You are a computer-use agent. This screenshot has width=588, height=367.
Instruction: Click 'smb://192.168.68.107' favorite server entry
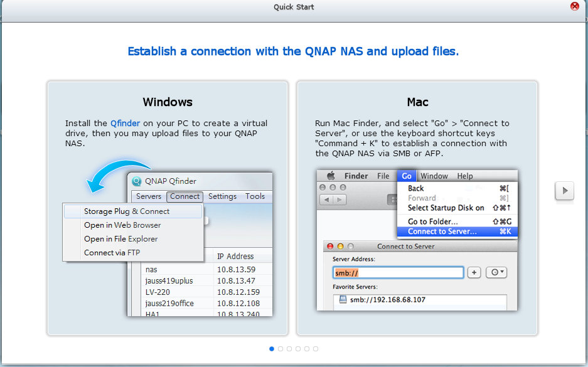[387, 299]
